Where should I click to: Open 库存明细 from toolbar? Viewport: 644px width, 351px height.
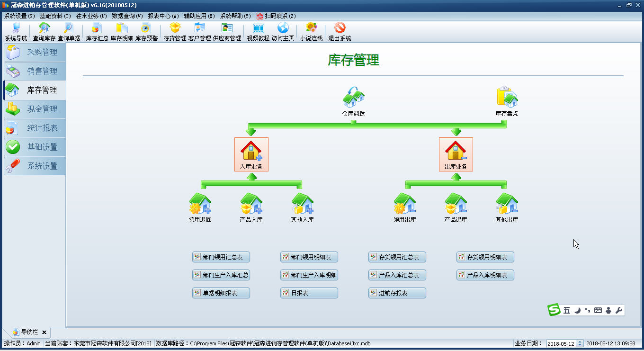coord(122,32)
